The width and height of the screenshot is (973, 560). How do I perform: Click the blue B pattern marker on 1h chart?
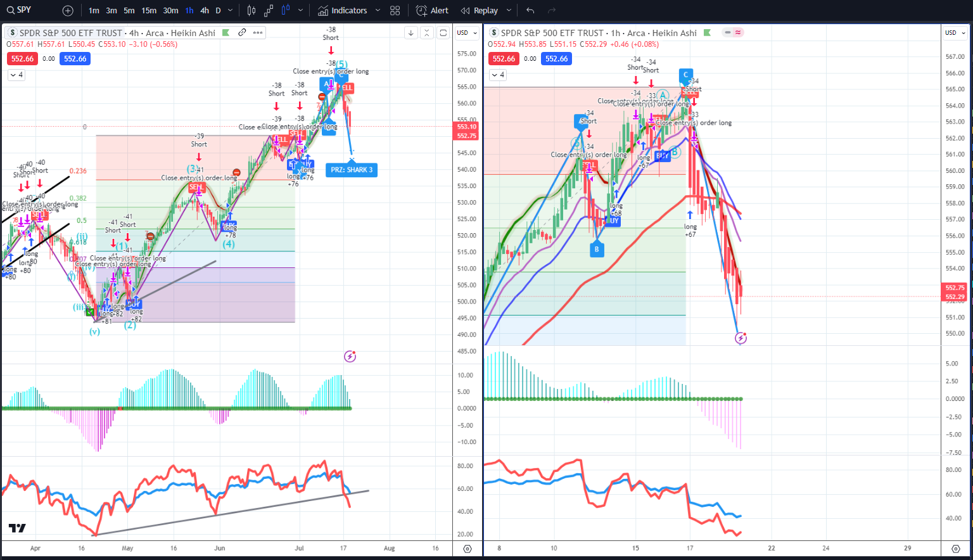tap(597, 250)
